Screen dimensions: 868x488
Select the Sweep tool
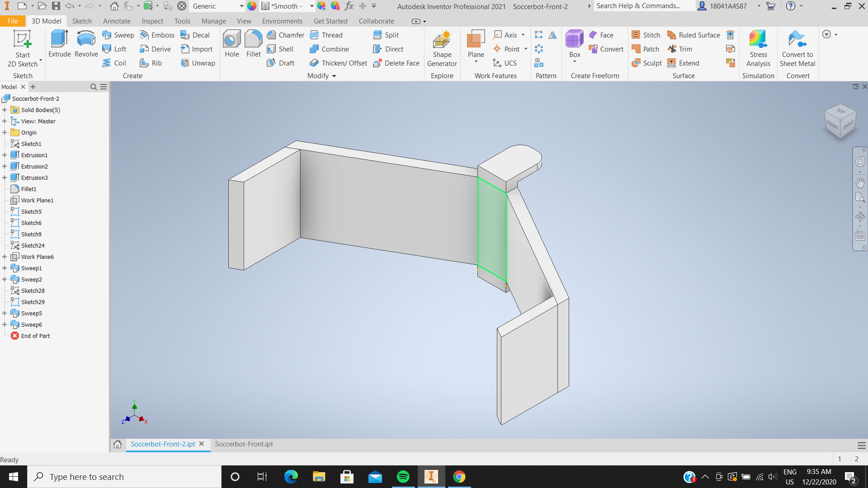click(x=118, y=35)
